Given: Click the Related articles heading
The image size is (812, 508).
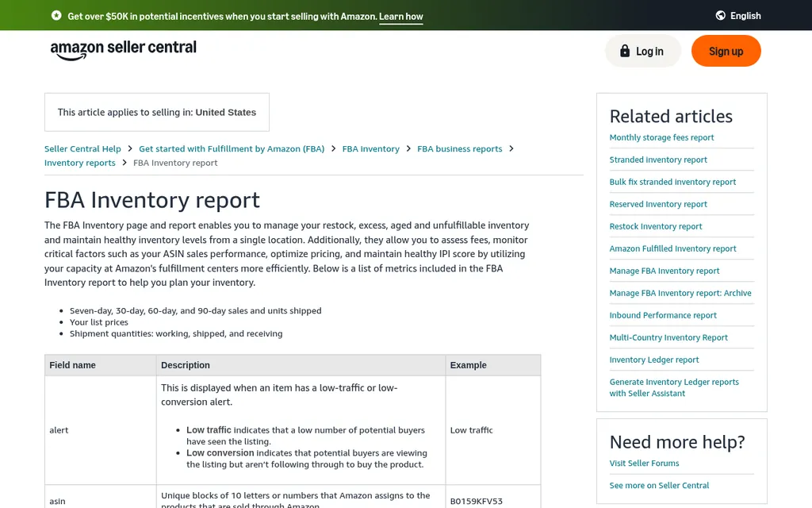Looking at the screenshot, I should click(671, 117).
